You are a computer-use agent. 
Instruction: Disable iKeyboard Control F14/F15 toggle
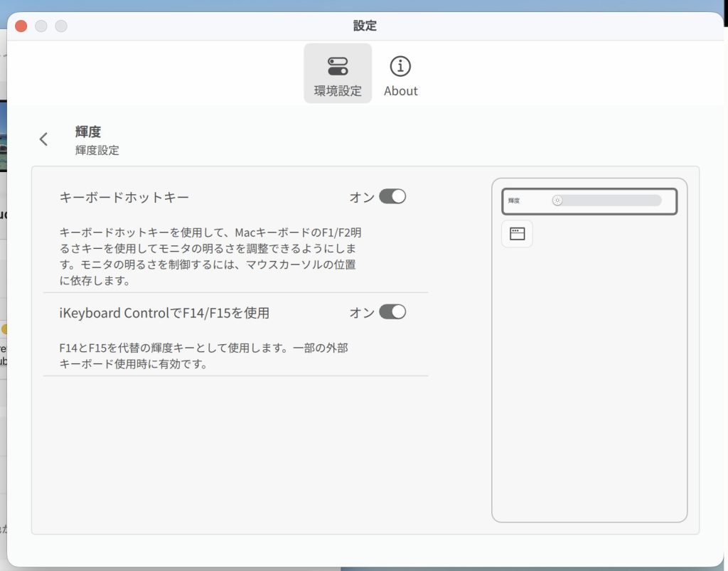pos(392,312)
